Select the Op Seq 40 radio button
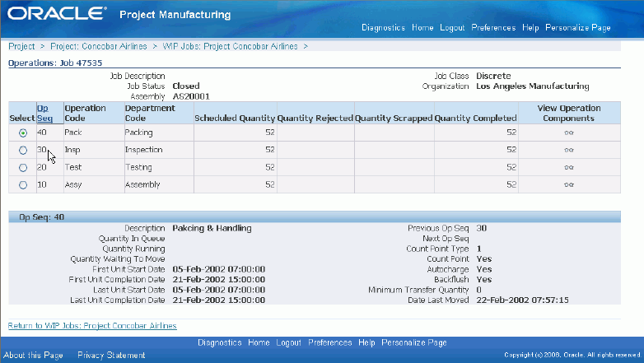 (x=23, y=133)
